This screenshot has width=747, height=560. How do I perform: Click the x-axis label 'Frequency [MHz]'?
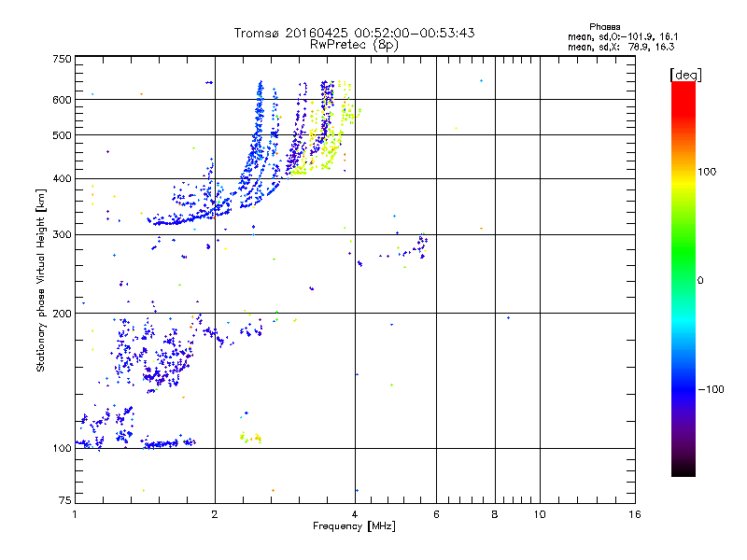(x=354, y=526)
